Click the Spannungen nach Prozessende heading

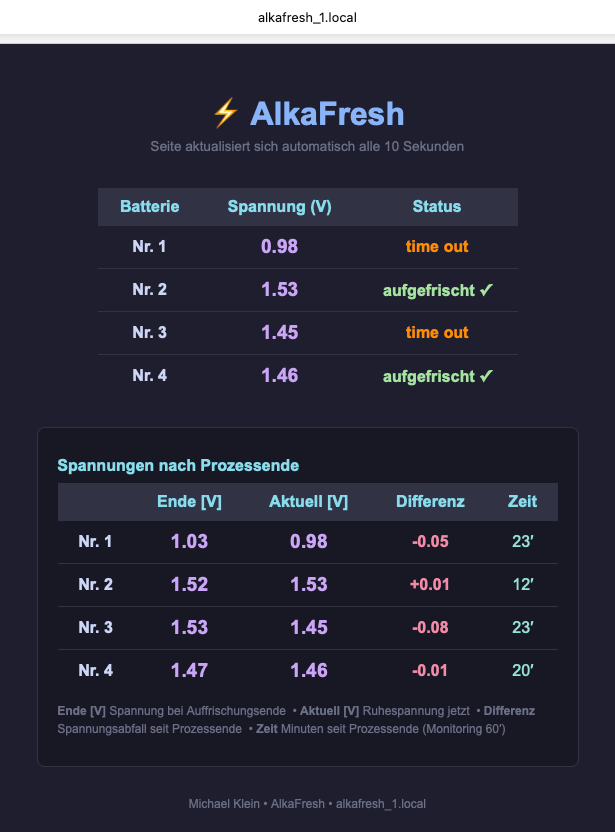178,465
